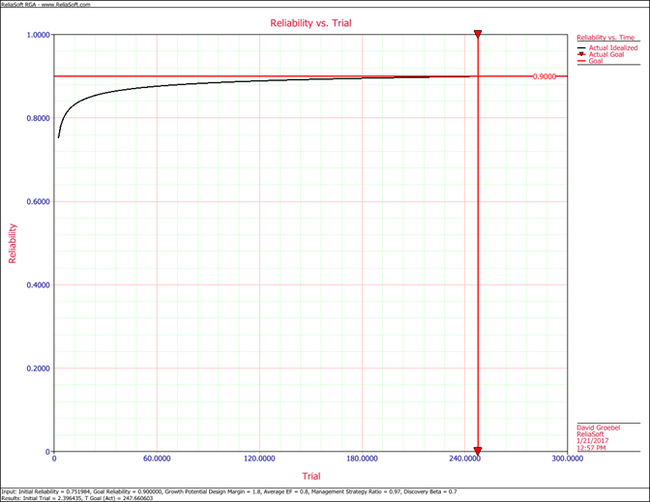Click the x-axis value 300.0000
The height and width of the screenshot is (502, 650).
[568, 458]
